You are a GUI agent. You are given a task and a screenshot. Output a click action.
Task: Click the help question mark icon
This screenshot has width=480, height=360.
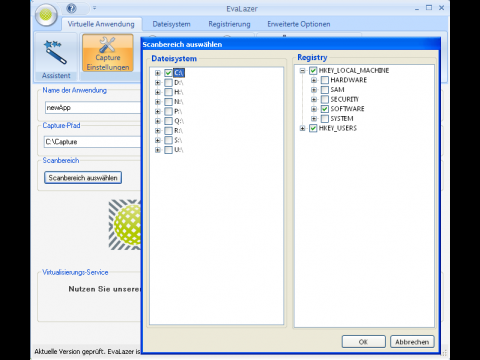(71, 8)
